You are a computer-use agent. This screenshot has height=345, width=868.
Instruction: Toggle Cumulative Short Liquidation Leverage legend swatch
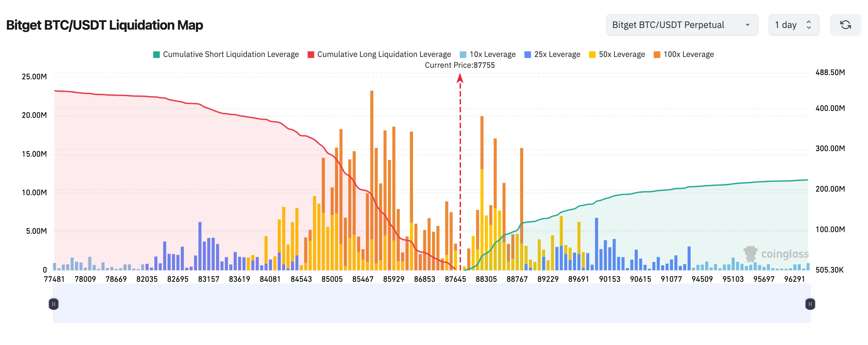pos(157,55)
